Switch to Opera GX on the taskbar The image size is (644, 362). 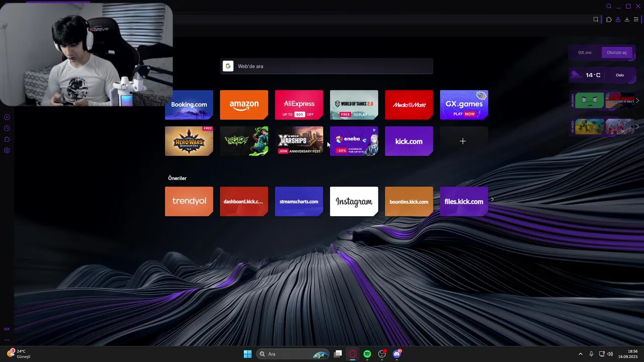pyautogui.click(x=353, y=354)
